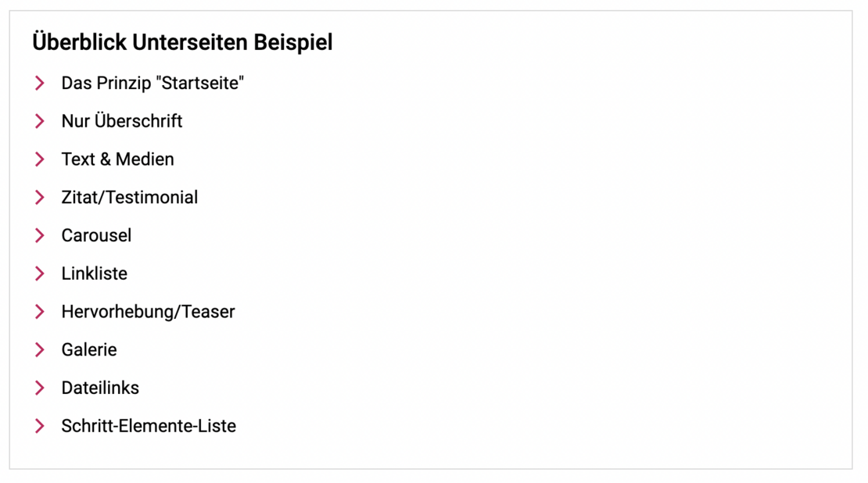The image size is (868, 483).
Task: Go to the Nur Überschrift page
Action: pos(122,121)
